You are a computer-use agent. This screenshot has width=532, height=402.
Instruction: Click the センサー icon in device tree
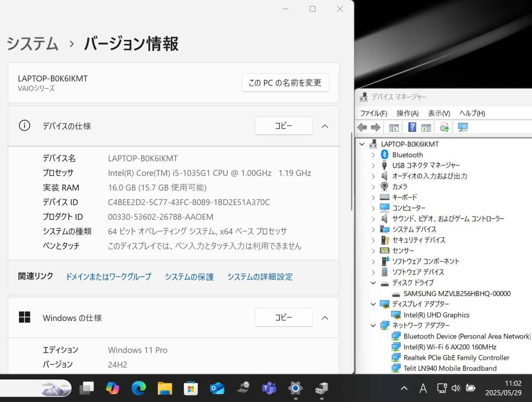pyautogui.click(x=384, y=250)
